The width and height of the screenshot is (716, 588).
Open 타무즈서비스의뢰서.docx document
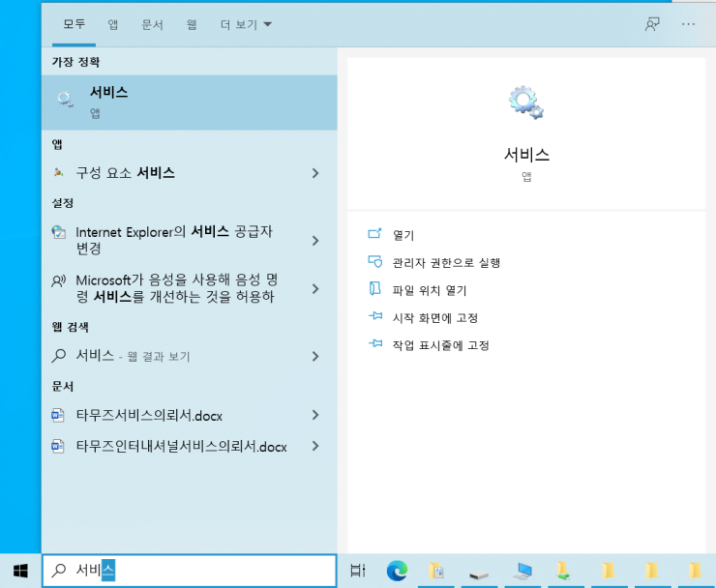pos(189,416)
